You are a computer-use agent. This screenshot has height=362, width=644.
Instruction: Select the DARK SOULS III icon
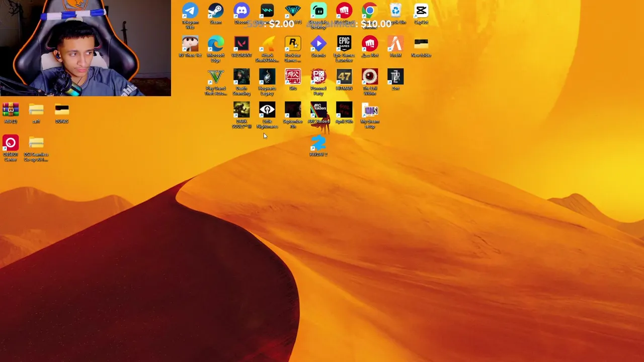[242, 115]
